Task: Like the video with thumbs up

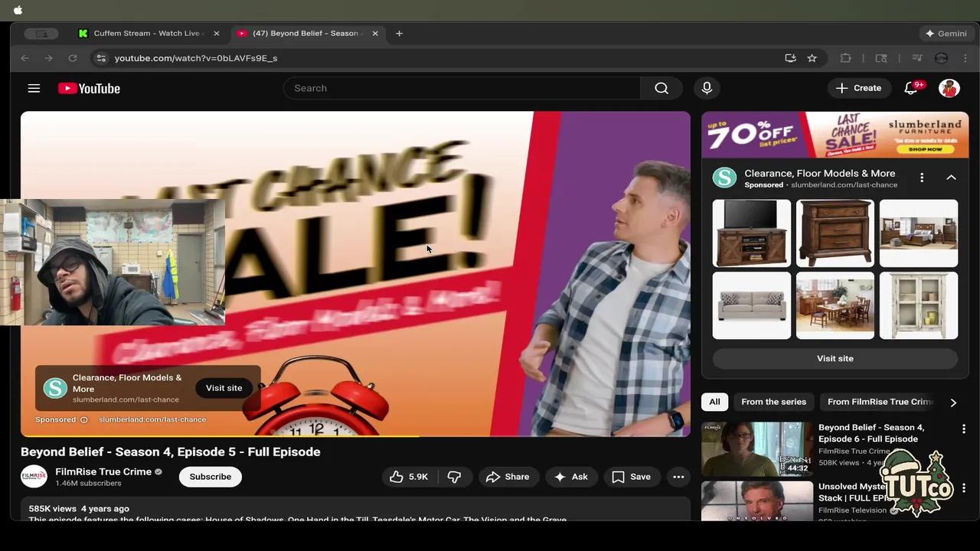Action: (409, 477)
